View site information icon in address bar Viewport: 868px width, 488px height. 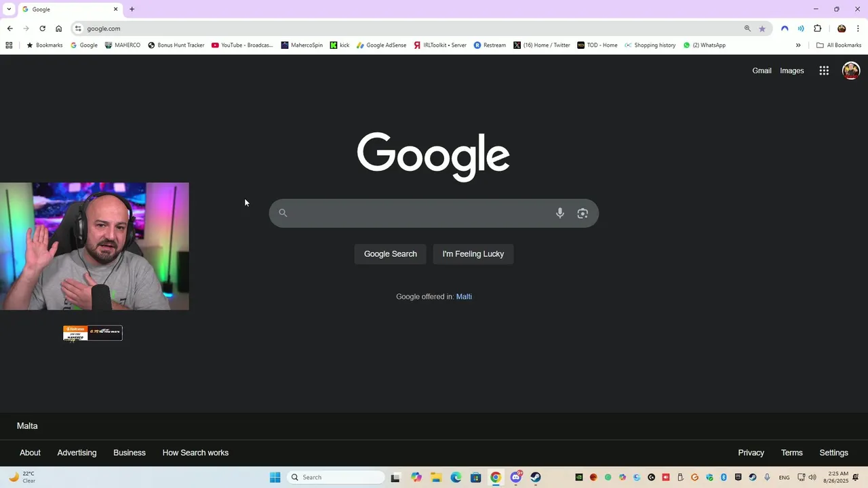[78, 28]
